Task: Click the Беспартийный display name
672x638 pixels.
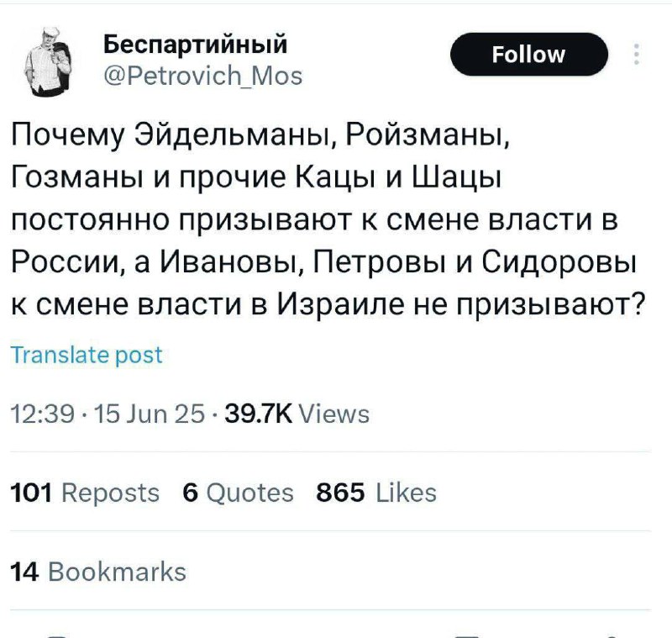Action: 195,45
